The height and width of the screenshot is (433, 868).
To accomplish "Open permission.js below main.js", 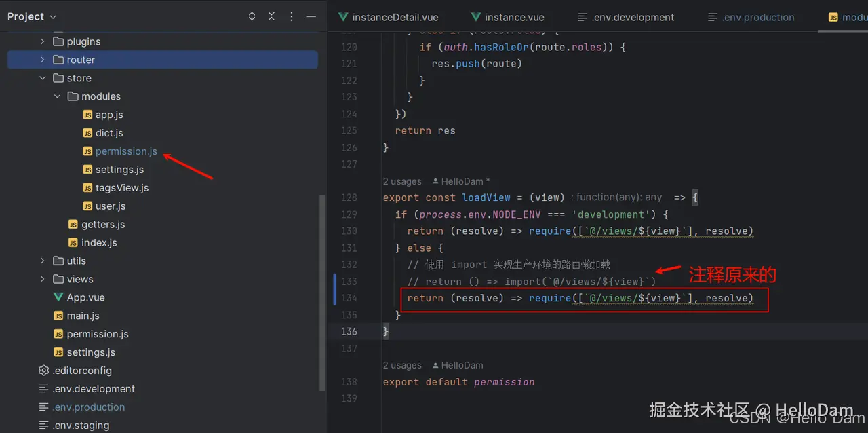I will (x=98, y=334).
